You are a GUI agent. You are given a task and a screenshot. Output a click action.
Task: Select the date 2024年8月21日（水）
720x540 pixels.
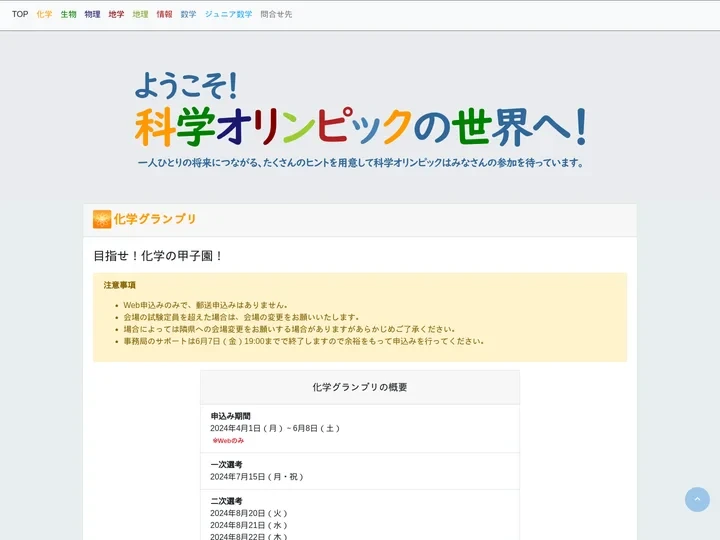tap(249, 525)
